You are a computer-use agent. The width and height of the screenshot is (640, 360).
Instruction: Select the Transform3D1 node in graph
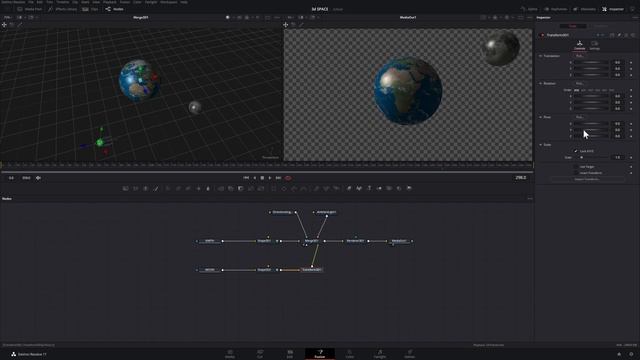coord(312,269)
